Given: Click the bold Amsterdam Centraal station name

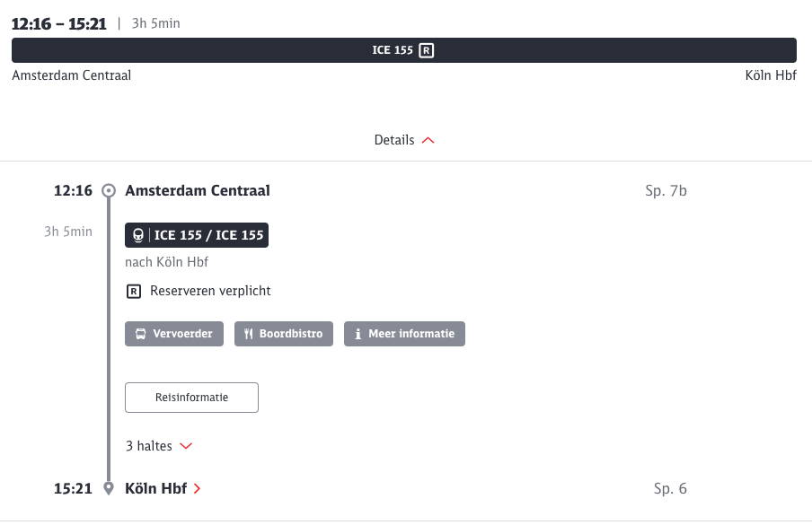Looking at the screenshot, I should (198, 190).
